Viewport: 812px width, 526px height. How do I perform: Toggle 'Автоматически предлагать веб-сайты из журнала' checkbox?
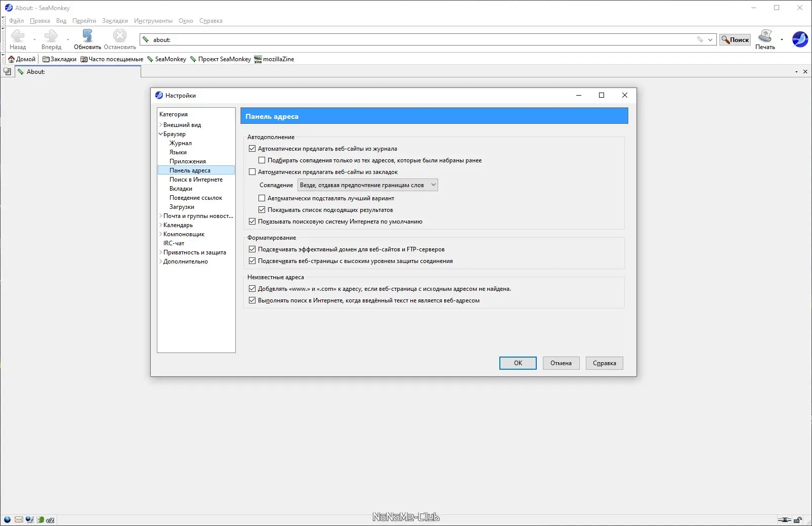[x=252, y=149]
